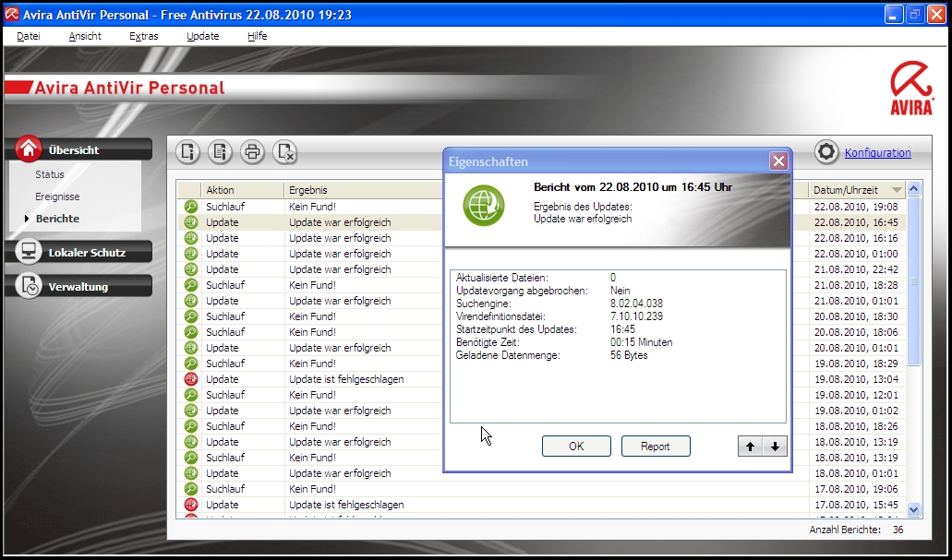Click the display report file toolbar icon
952x560 pixels.
(x=220, y=152)
